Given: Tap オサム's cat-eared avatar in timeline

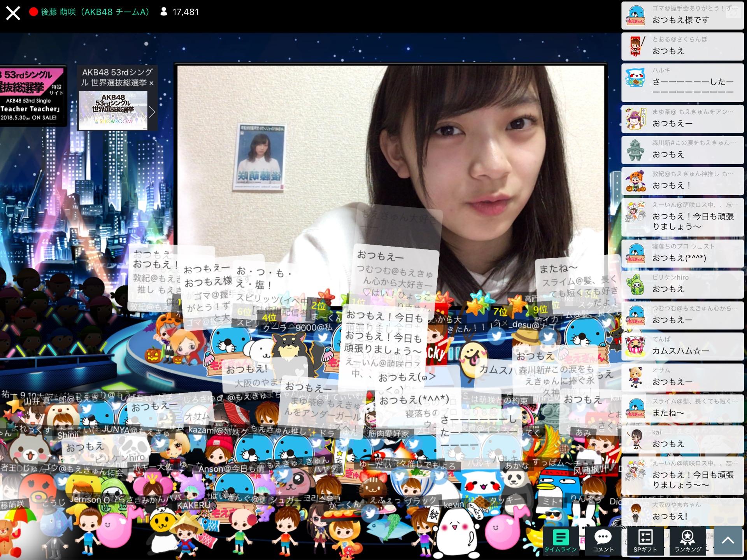Looking at the screenshot, I should (x=635, y=377).
